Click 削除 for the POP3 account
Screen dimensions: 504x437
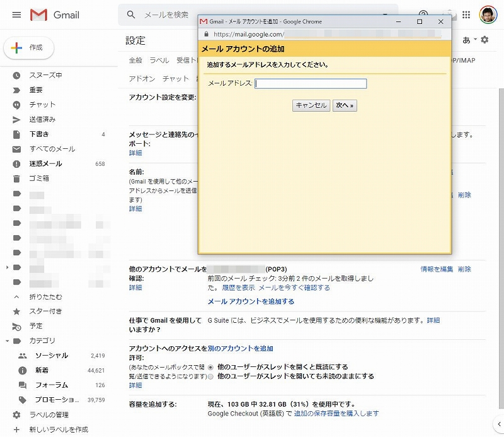tap(464, 269)
